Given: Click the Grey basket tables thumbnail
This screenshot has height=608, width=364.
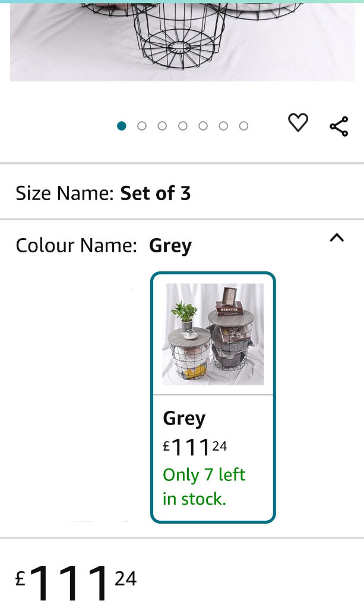Looking at the screenshot, I should [213, 334].
